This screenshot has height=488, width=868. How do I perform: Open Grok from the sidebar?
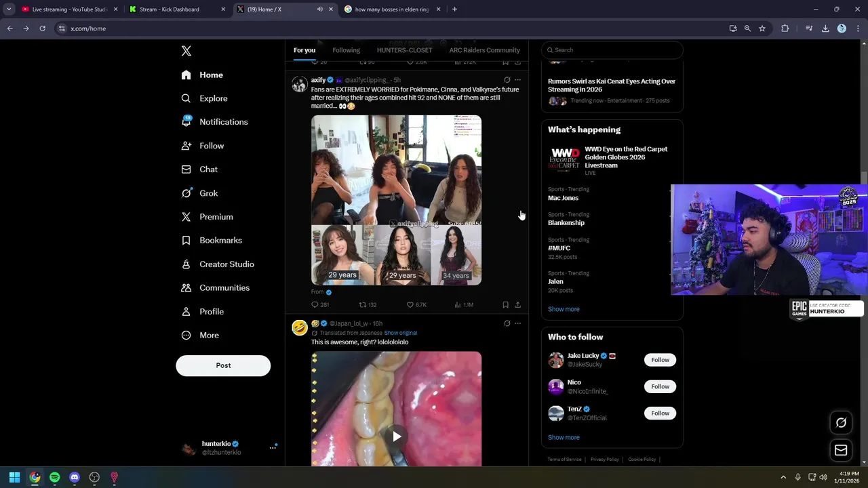tap(199, 193)
